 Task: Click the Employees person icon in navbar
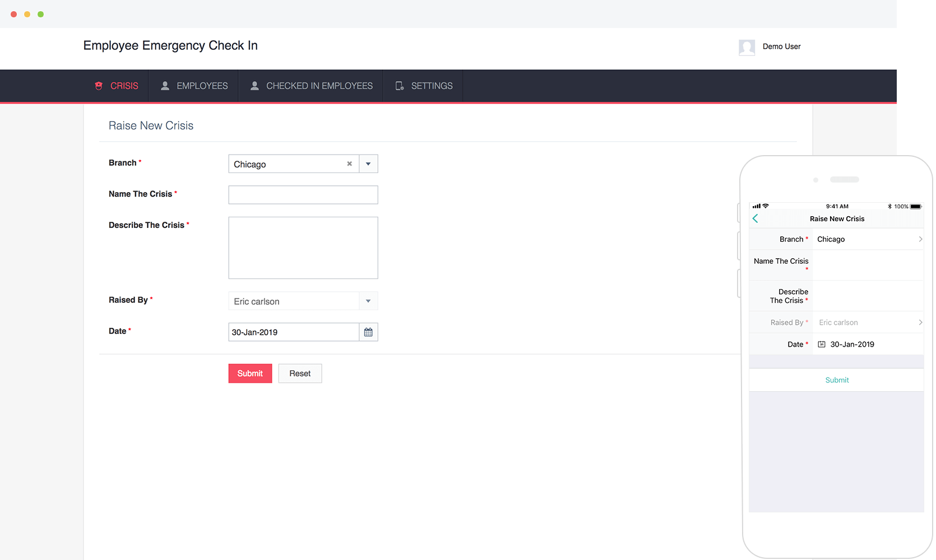tap(165, 86)
